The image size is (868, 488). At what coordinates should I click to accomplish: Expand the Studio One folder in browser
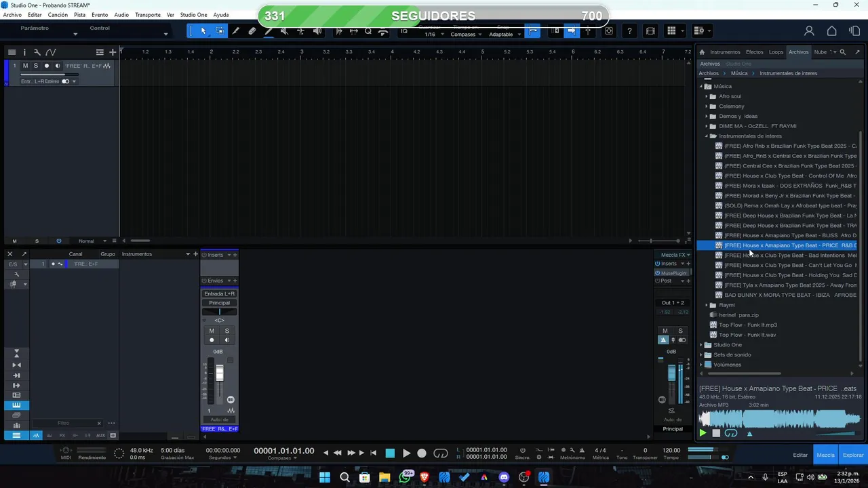point(701,345)
